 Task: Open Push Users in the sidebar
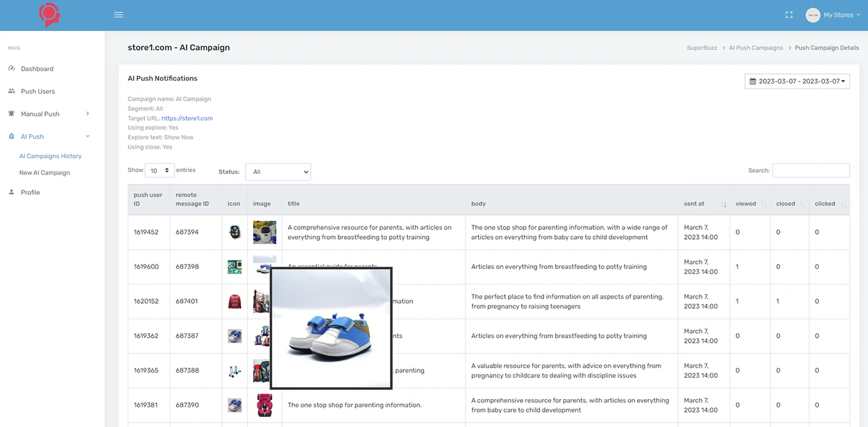point(37,91)
